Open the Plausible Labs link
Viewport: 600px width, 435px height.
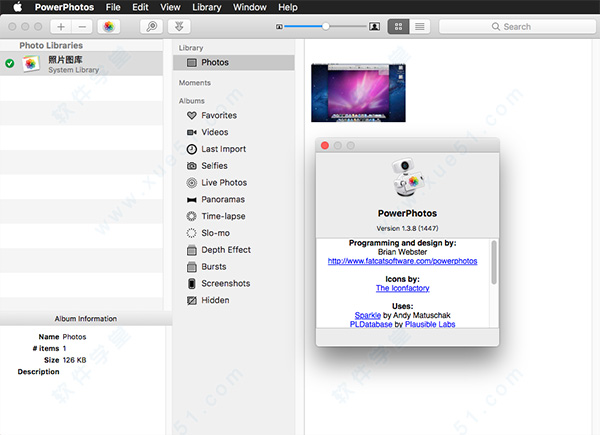point(430,324)
